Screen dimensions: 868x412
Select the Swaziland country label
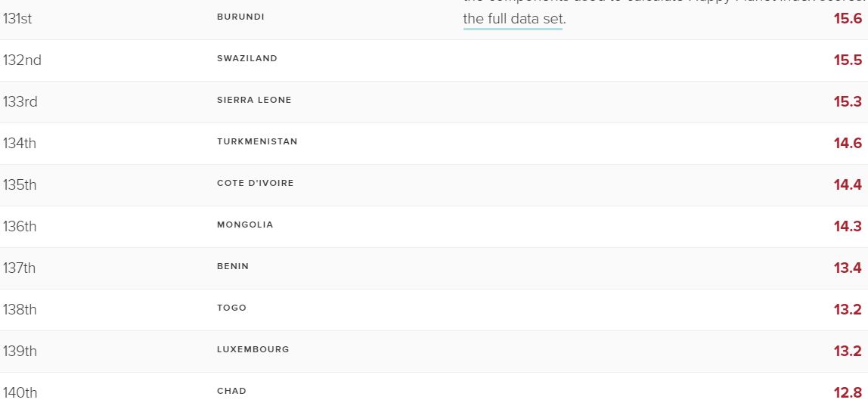click(247, 58)
